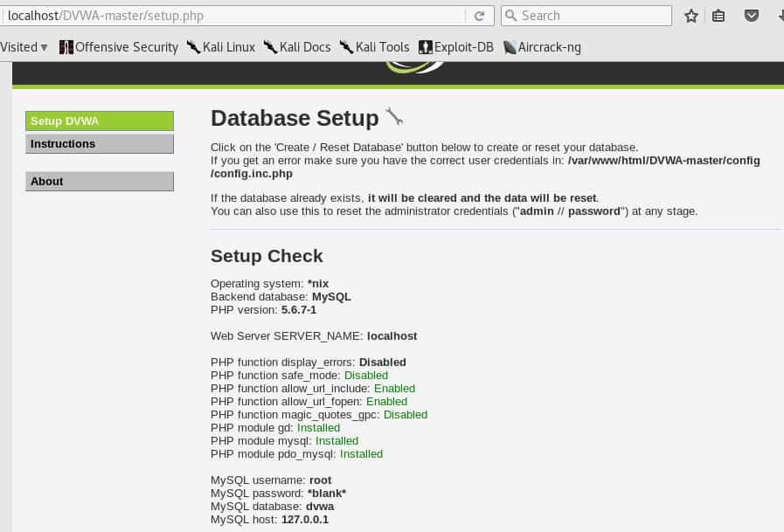Click the allow_url_fopen Enabled status
784x532 pixels.
pyautogui.click(x=386, y=402)
